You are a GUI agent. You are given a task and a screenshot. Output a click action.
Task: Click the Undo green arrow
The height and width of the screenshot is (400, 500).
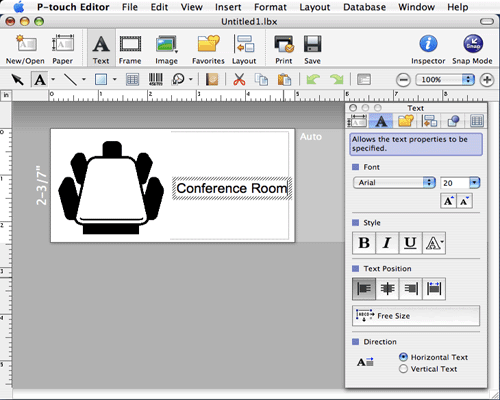pyautogui.click(x=313, y=80)
